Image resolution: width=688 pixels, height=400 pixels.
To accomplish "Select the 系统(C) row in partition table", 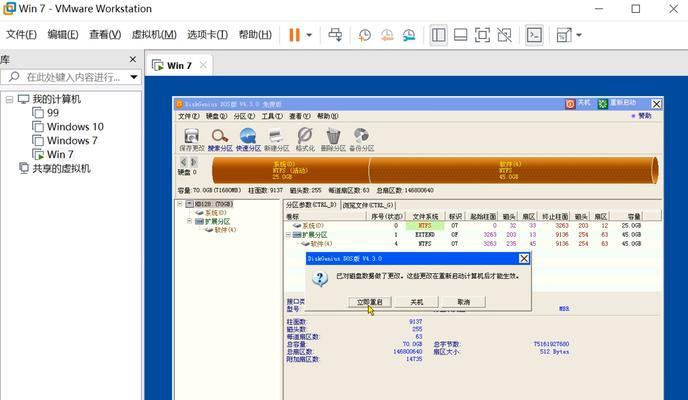I will [473, 225].
